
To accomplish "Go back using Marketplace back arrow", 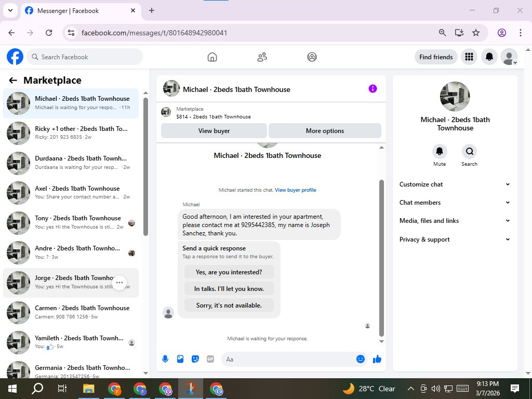I will coord(13,81).
